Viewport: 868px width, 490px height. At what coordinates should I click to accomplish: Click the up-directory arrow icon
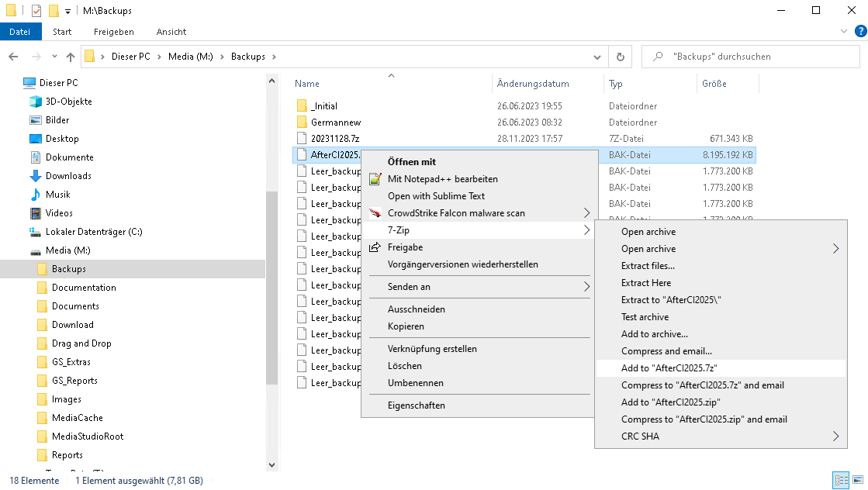pyautogui.click(x=71, y=57)
